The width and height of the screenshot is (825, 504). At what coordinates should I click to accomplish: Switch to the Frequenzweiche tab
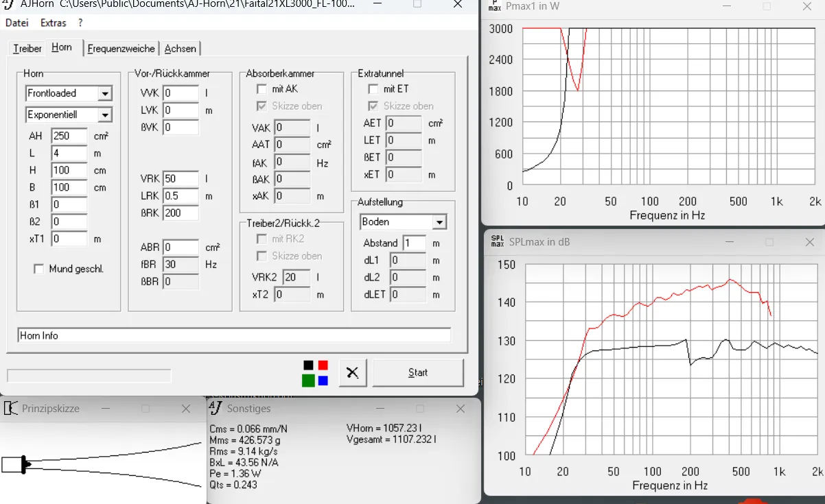(121, 49)
